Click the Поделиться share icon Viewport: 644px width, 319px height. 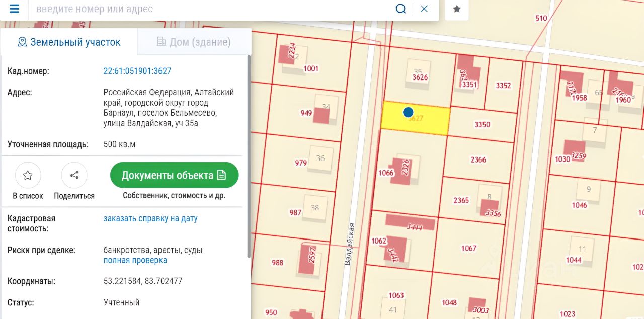[74, 175]
